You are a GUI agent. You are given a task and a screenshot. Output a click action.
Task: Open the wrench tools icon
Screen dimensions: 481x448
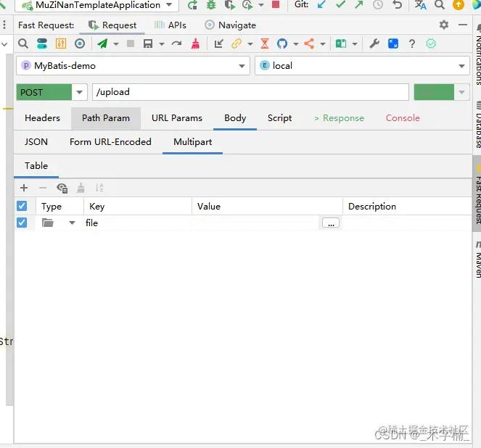click(x=374, y=43)
